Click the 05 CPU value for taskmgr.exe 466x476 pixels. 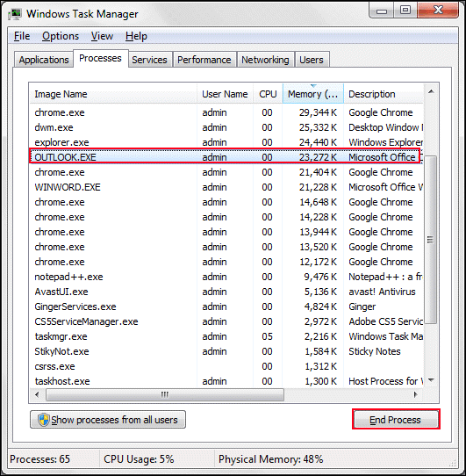pos(268,336)
